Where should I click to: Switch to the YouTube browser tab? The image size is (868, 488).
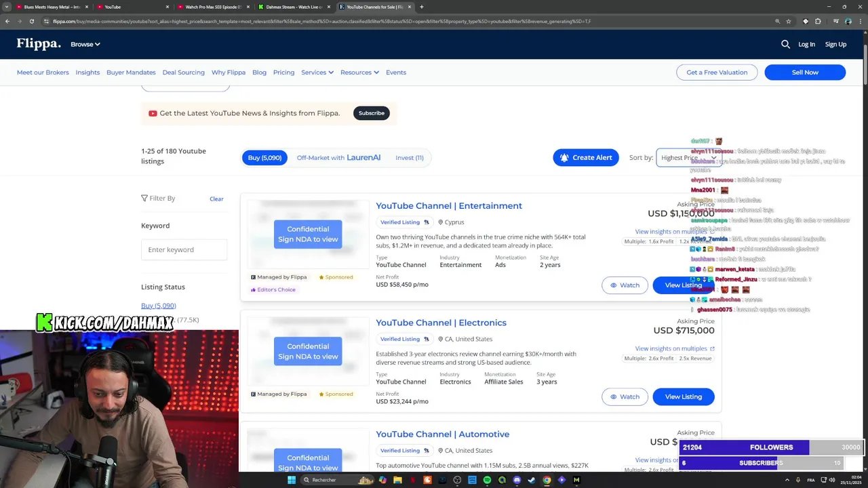click(132, 7)
